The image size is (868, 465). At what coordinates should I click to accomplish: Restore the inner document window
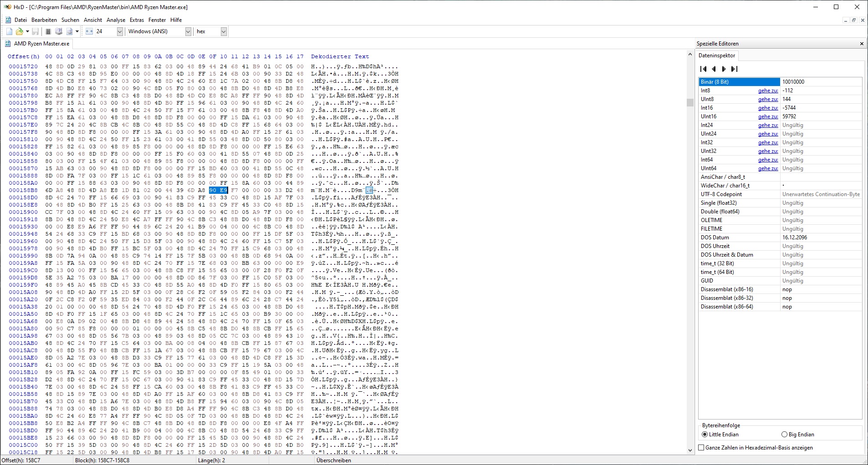[x=854, y=20]
